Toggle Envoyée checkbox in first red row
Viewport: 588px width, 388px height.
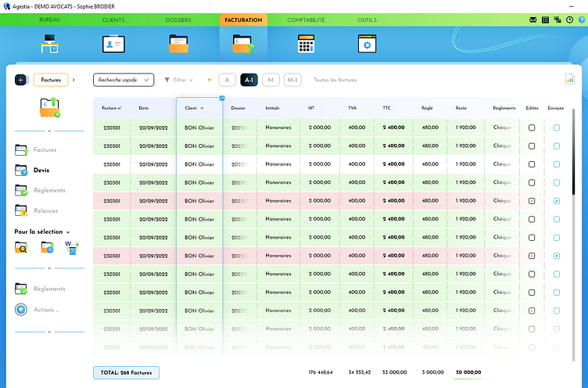point(557,201)
